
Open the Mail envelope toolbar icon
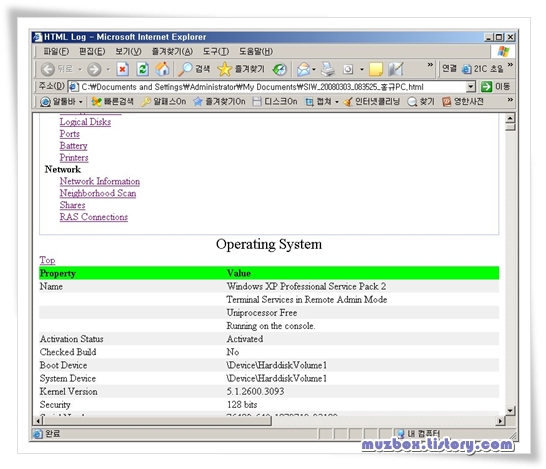303,69
